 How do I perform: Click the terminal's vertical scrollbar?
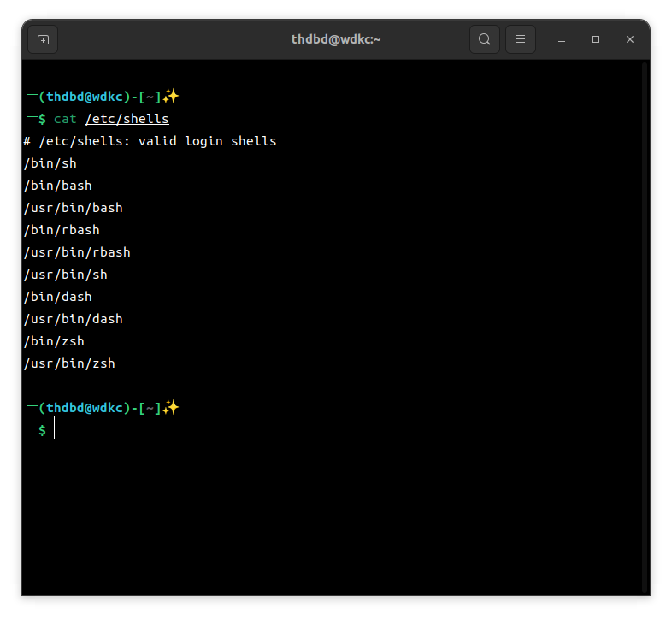[x=645, y=328]
